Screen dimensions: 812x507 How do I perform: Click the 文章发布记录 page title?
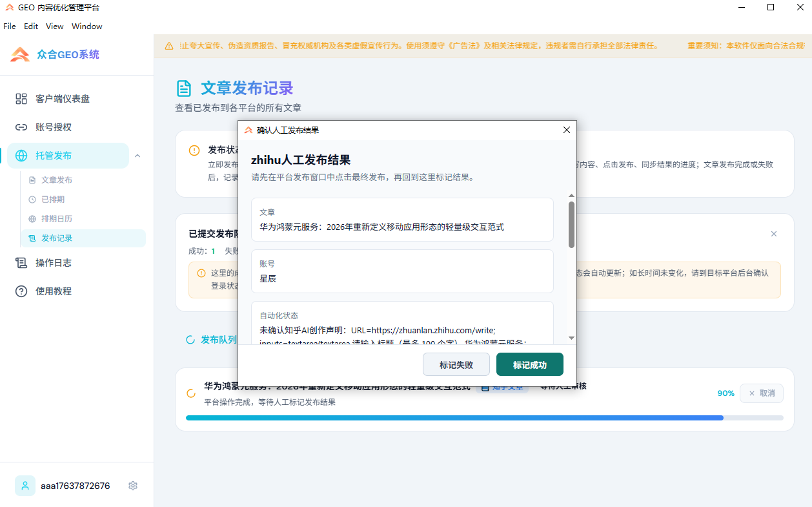click(x=247, y=88)
